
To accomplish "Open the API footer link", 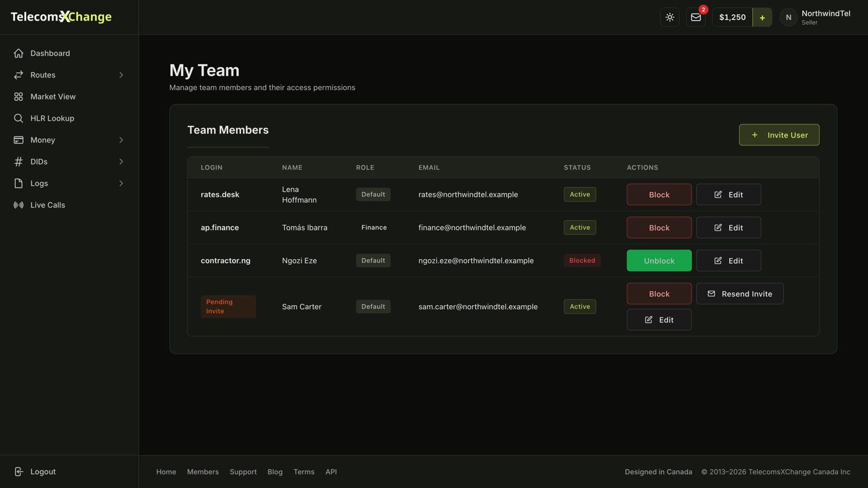I will click(x=331, y=472).
